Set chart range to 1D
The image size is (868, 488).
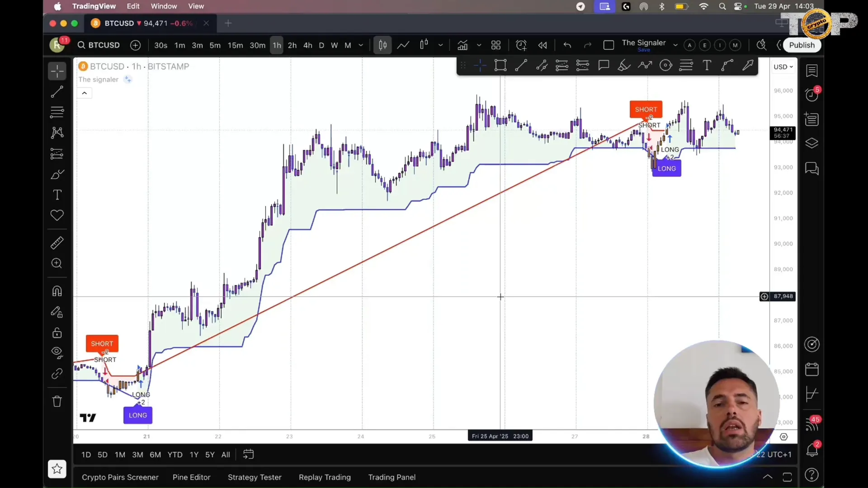(86, 455)
